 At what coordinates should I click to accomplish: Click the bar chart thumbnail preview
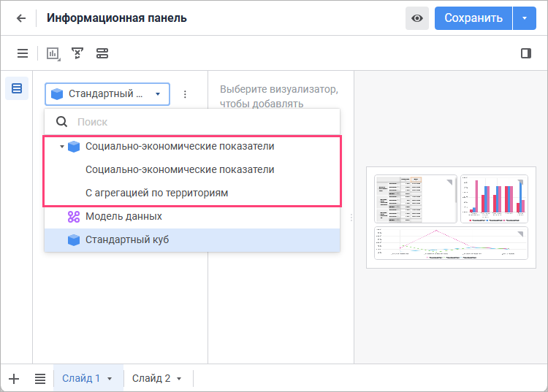point(493,199)
